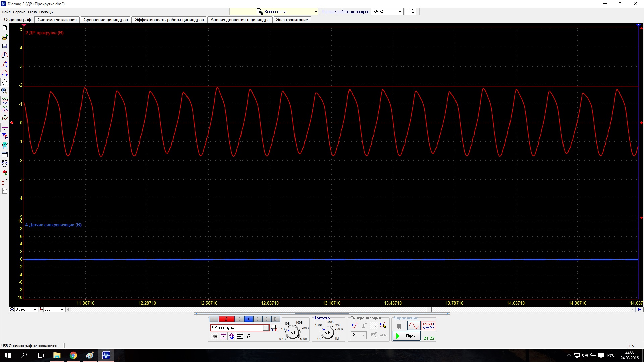This screenshot has width=644, height=362.
Task: Select falling edge synchronization
Action: [x=374, y=326]
